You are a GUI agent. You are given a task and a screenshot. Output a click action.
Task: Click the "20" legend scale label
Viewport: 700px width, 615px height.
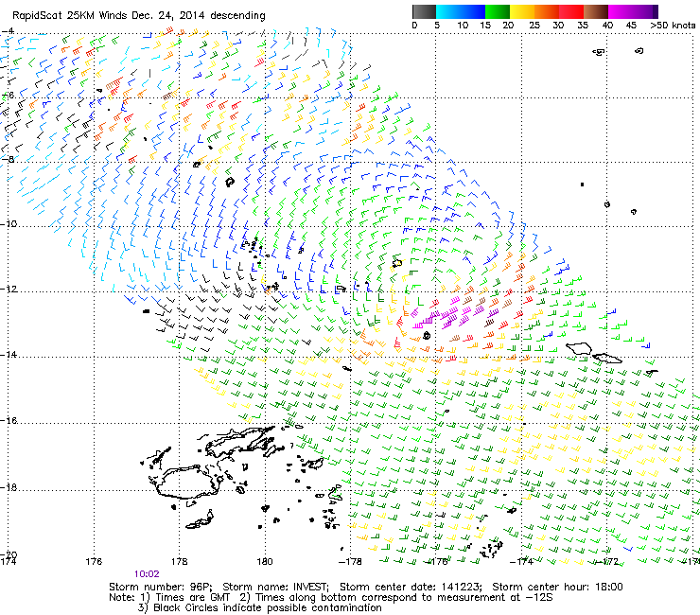tap(508, 26)
